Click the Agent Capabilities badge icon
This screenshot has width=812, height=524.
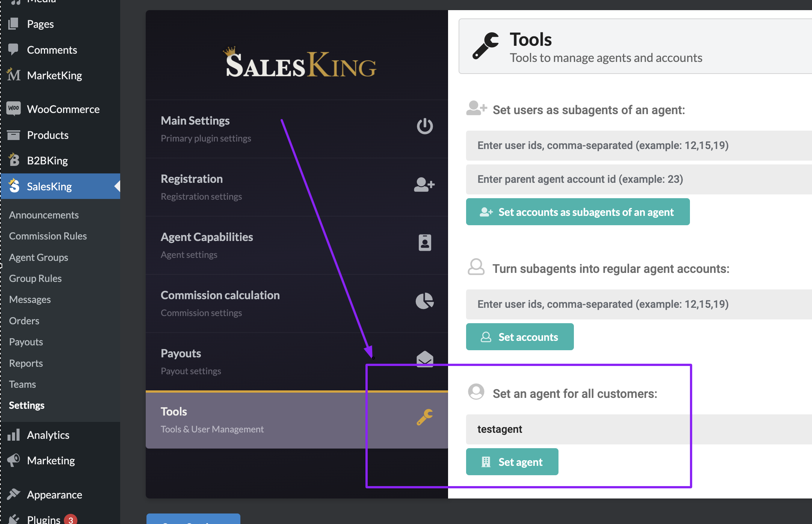tap(425, 242)
